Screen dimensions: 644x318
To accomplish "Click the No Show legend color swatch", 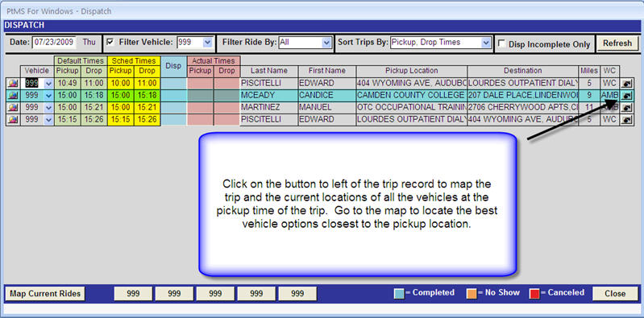I will pyautogui.click(x=472, y=293).
